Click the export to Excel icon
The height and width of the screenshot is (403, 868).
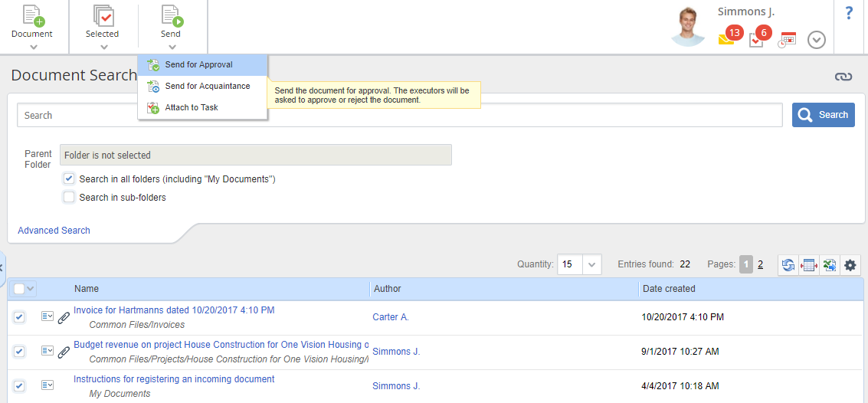[829, 265]
